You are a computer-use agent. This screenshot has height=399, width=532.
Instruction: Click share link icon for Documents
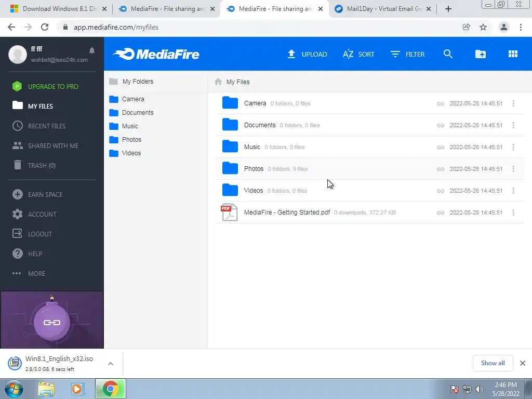click(441, 125)
